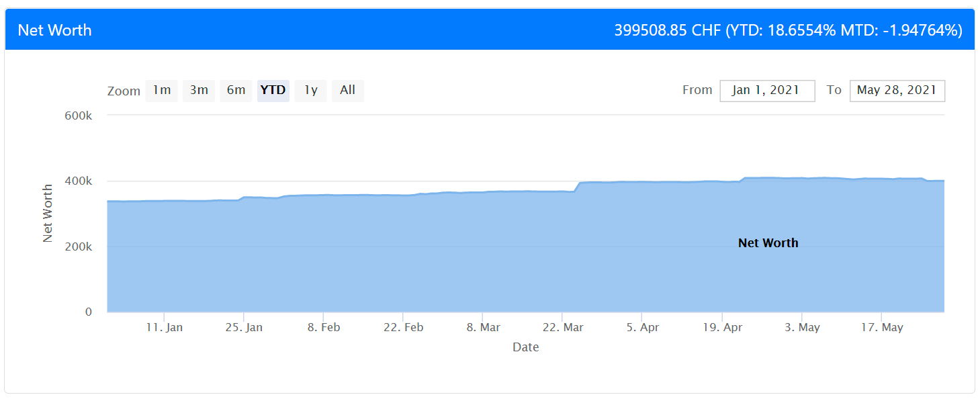Click the 8. Feb axis label
Viewport: 980px width, 399px height.
[x=323, y=327]
